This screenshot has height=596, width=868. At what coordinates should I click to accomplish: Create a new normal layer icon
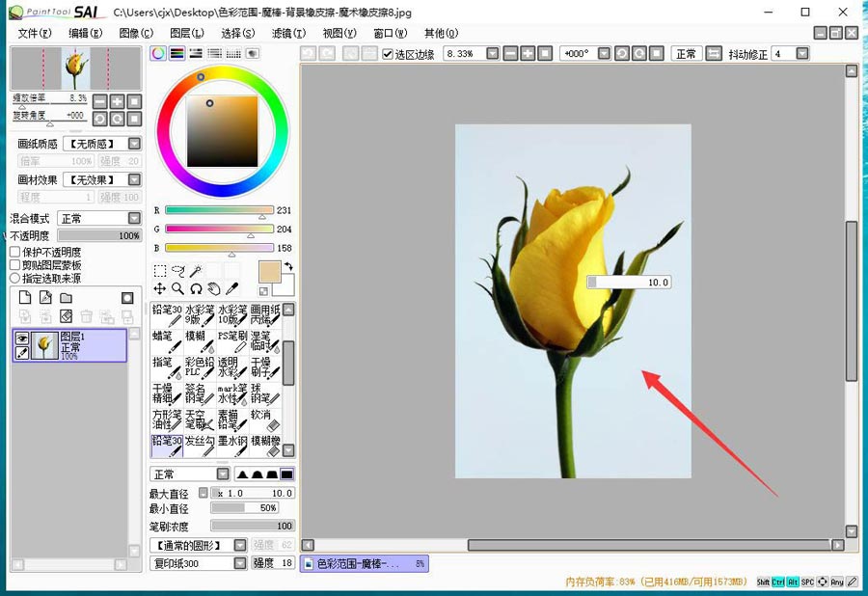25,298
